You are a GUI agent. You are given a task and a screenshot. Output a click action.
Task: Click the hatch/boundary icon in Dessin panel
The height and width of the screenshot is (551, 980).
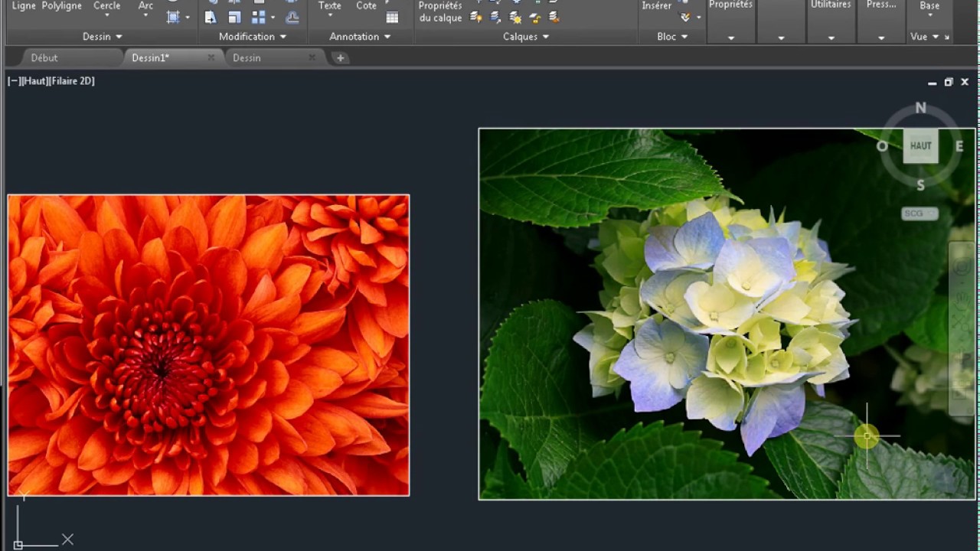pos(174,17)
